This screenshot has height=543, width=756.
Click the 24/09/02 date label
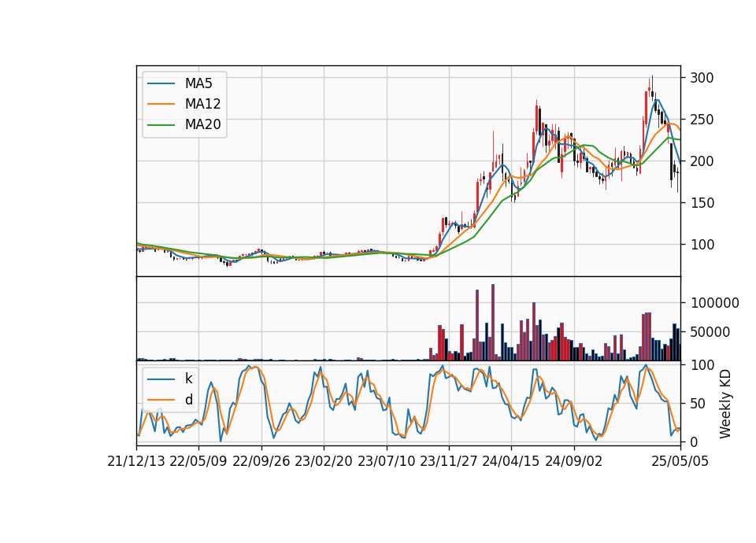click(x=574, y=461)
